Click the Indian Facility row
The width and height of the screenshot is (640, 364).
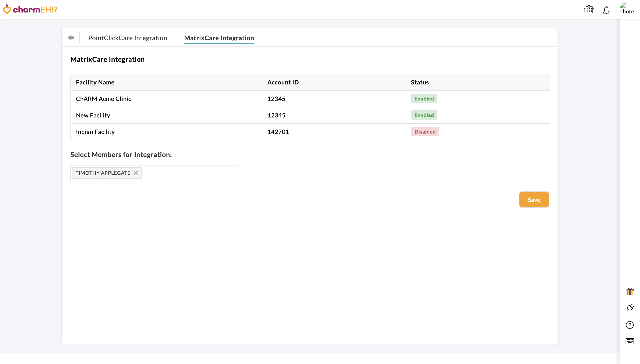tap(95, 131)
